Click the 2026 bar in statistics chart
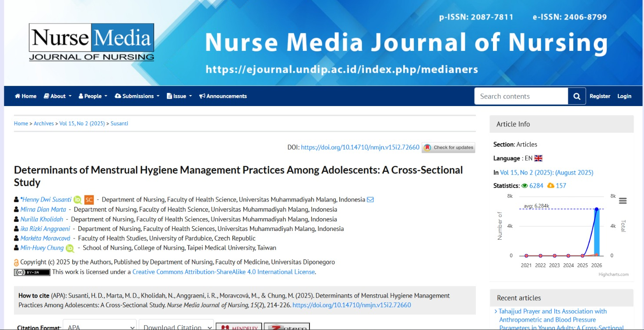Image resolution: width=644 pixels, height=330 pixels. (x=596, y=232)
